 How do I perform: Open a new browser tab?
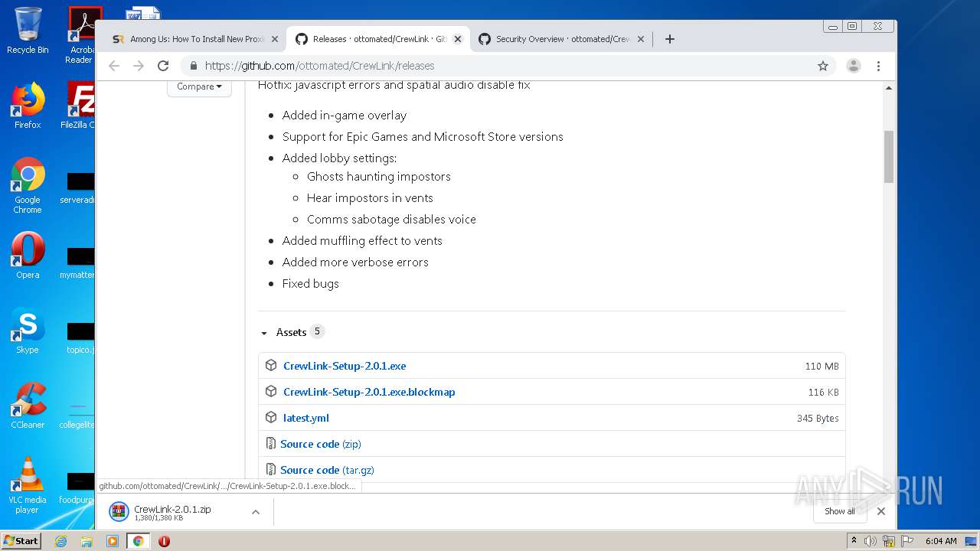670,39
